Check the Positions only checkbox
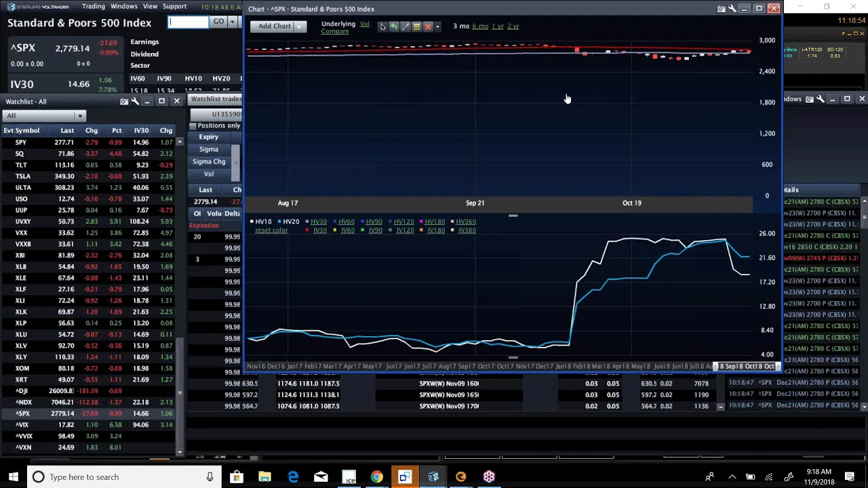 (x=193, y=126)
